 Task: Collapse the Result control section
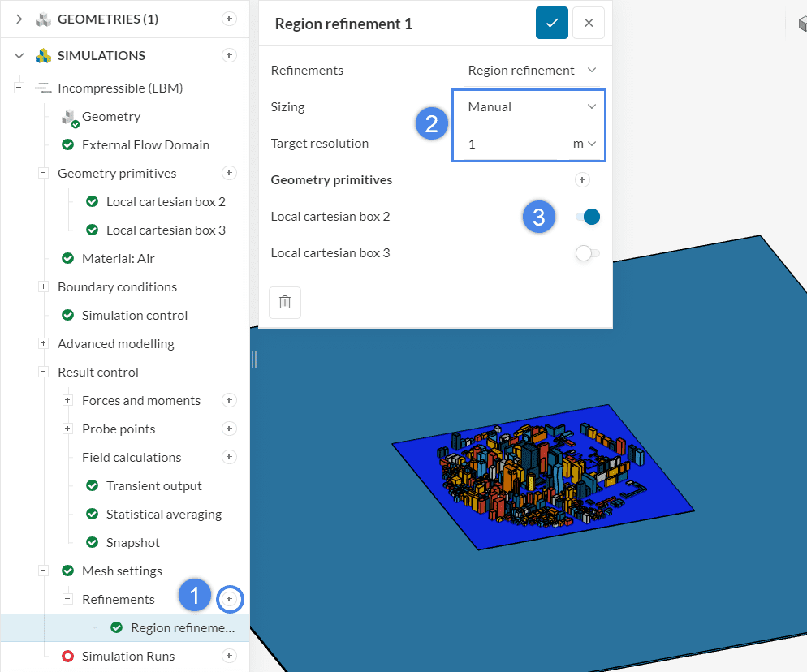pyautogui.click(x=42, y=372)
